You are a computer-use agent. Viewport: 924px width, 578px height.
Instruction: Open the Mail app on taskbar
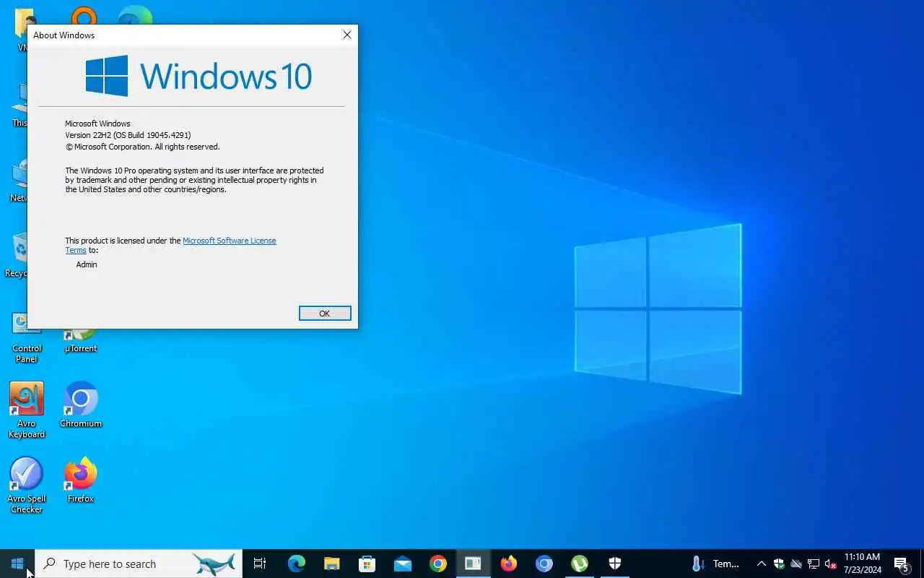point(402,564)
